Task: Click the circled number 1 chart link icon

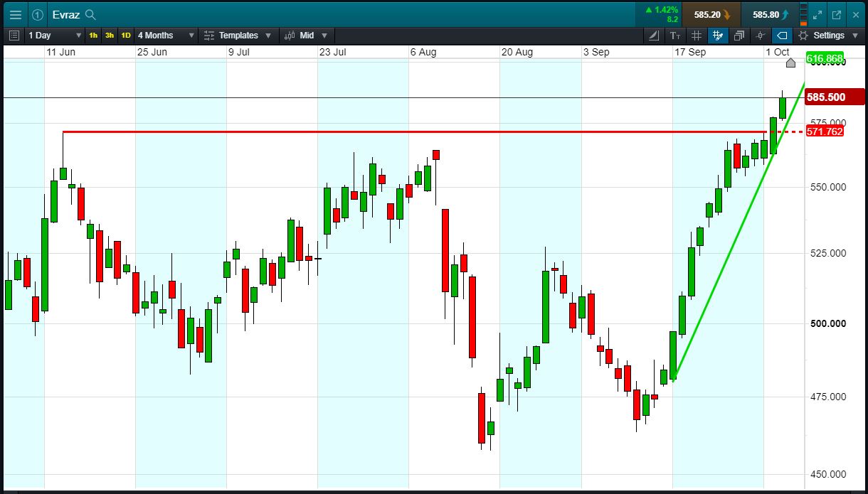Action: click(x=38, y=14)
